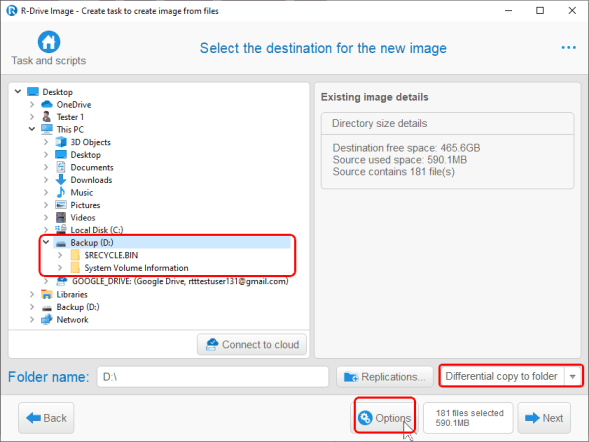Expand the $RECYCLE.BIN folder

coord(60,255)
